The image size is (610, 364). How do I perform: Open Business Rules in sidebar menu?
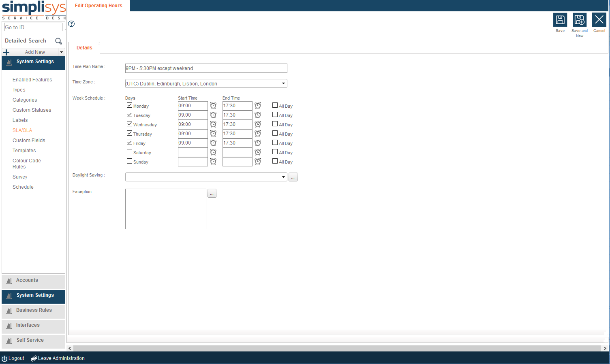click(34, 311)
